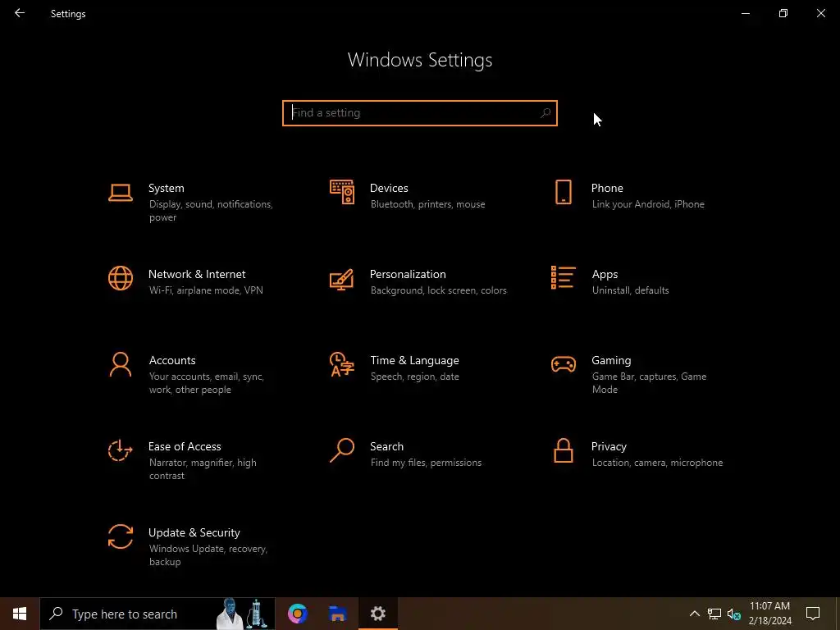
Task: Click 'Game Bar, captures, Game Mode' text
Action: pyautogui.click(x=649, y=383)
